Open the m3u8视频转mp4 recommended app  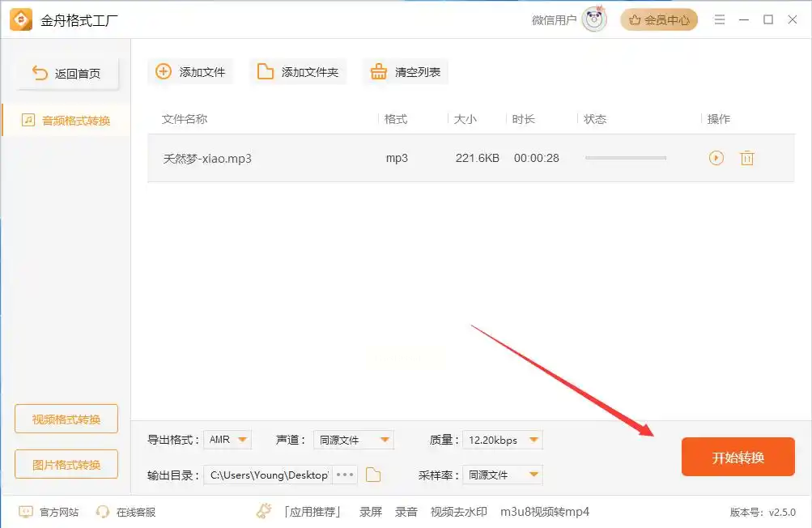click(x=545, y=512)
